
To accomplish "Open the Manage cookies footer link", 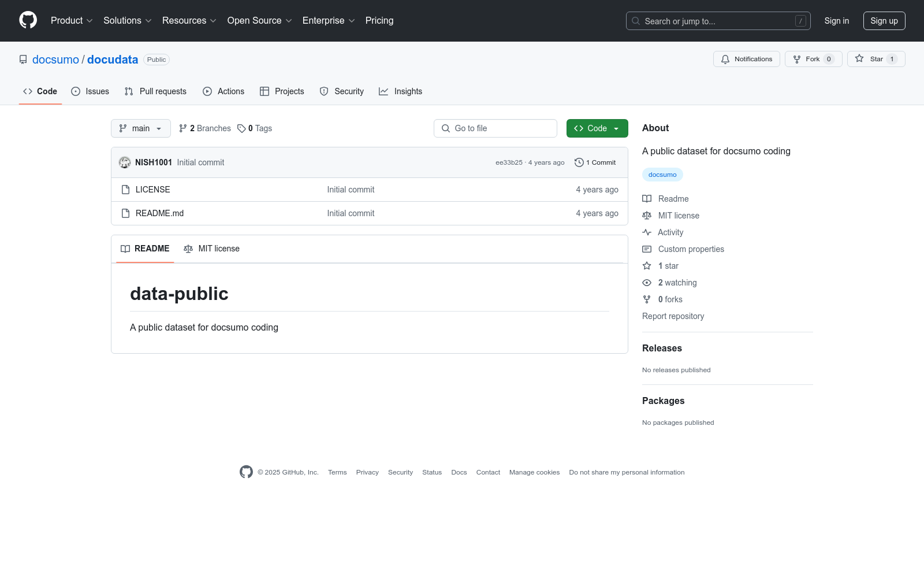I will pos(535,472).
